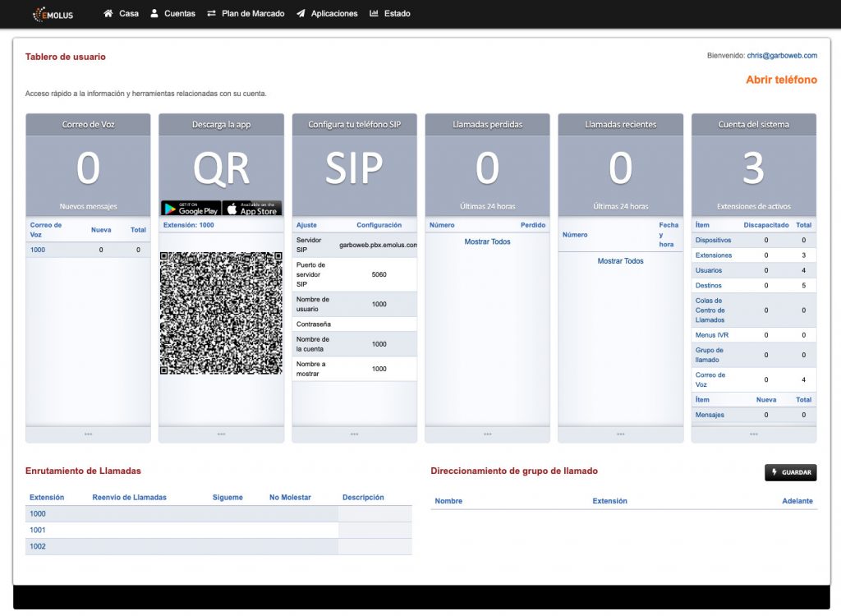Click the No Molestar column header
Viewport: 841px width, 616px height.
(290, 498)
